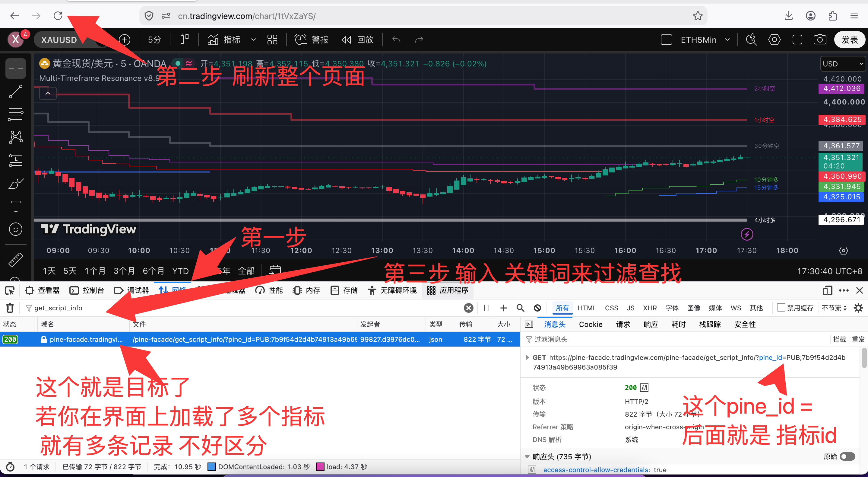The width and height of the screenshot is (868, 477).
Task: Open initiator link 99827.d3976dc0
Action: coord(390,339)
